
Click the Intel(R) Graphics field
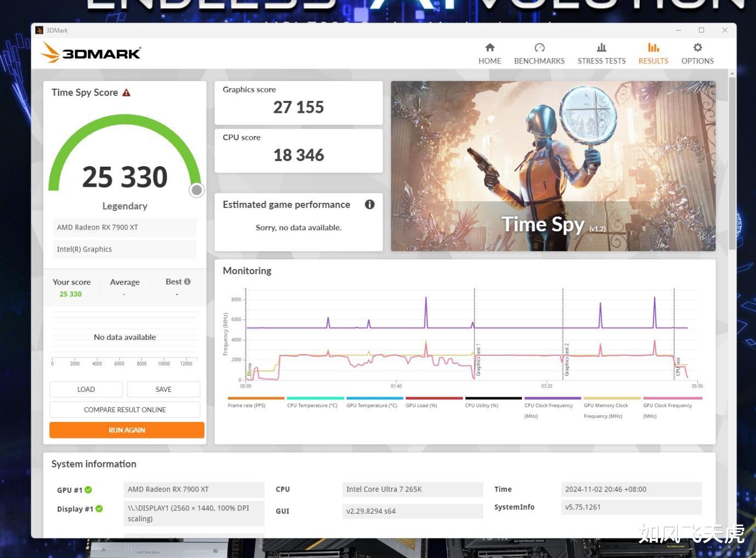[x=124, y=249]
